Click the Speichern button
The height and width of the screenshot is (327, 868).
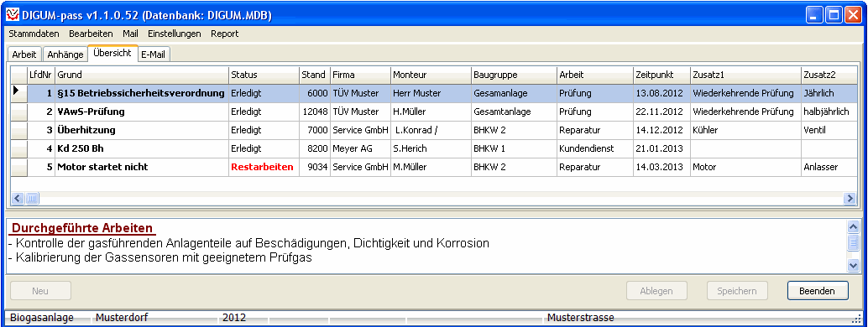pos(737,290)
